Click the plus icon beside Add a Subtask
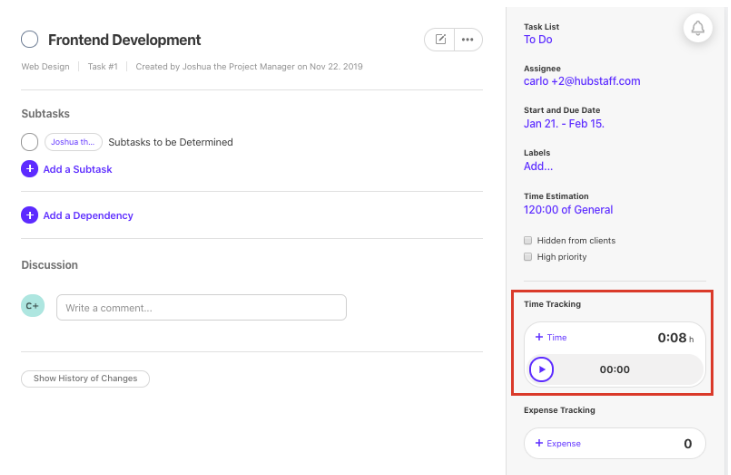This screenshot has height=475, width=731. tap(30, 169)
